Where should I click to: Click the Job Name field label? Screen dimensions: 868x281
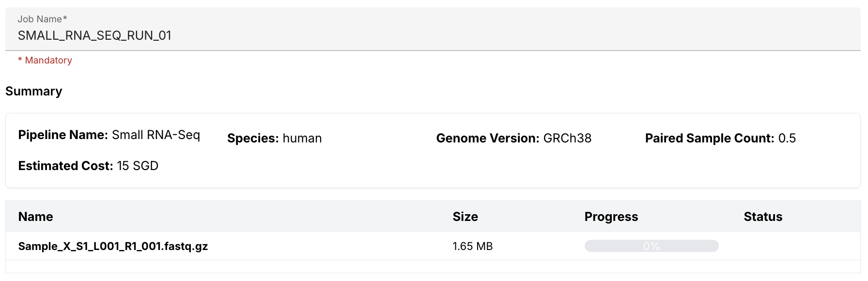(x=42, y=19)
